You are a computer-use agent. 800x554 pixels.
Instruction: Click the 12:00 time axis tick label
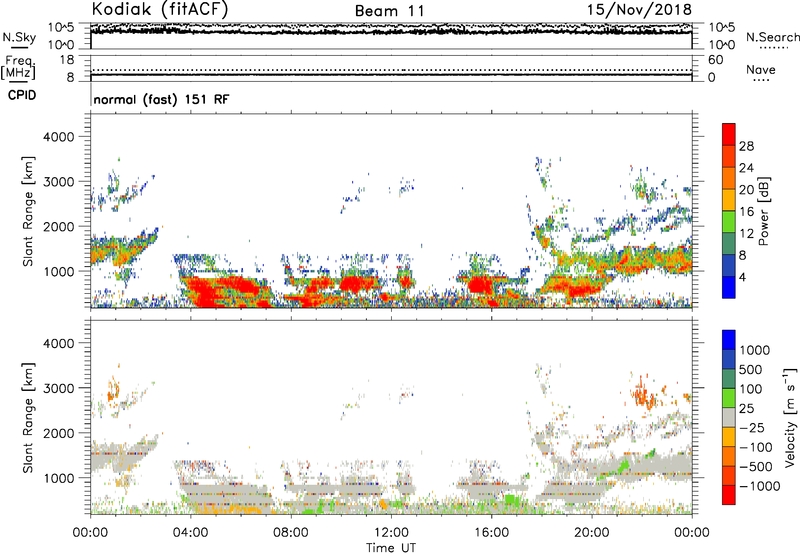391,532
